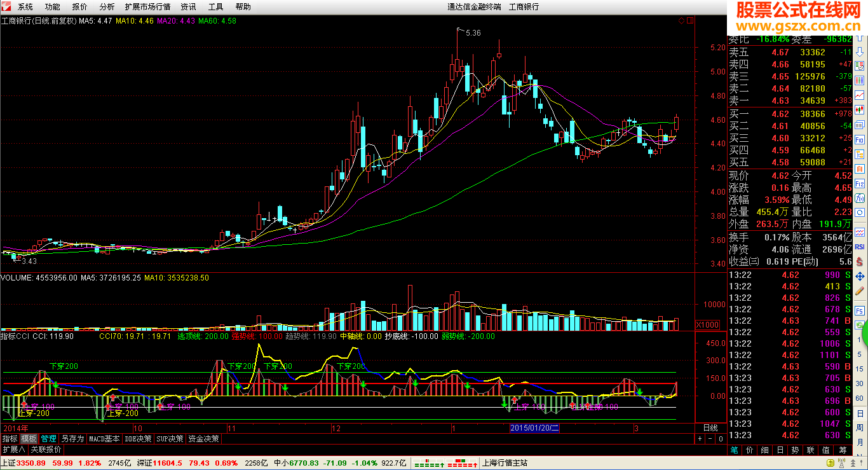
Task: Open the F10 company info icon
Action: 859,139
